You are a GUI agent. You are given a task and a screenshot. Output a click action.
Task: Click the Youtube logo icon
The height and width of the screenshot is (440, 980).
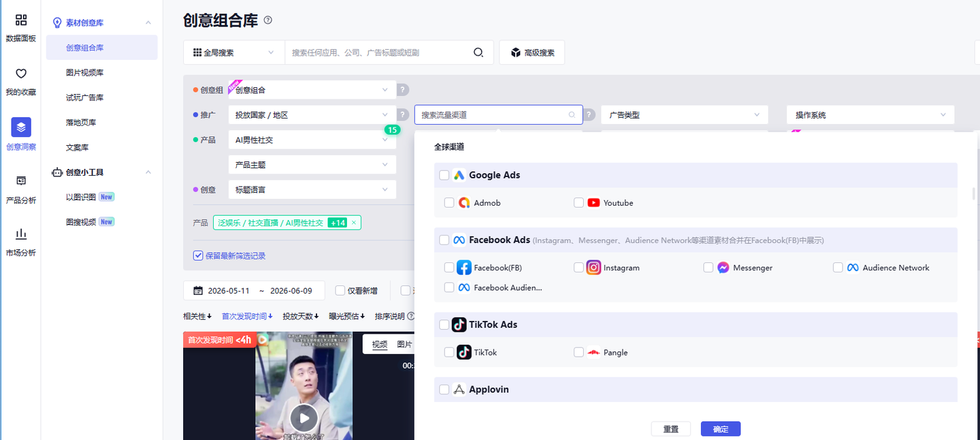tap(593, 203)
